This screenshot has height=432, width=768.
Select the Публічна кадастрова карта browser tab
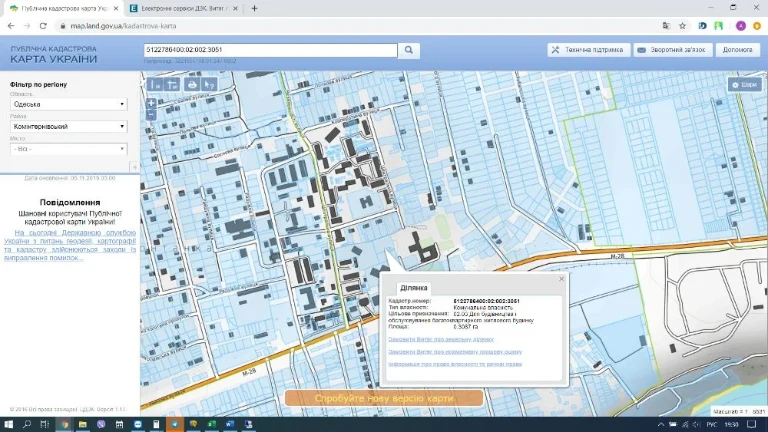(64, 8)
